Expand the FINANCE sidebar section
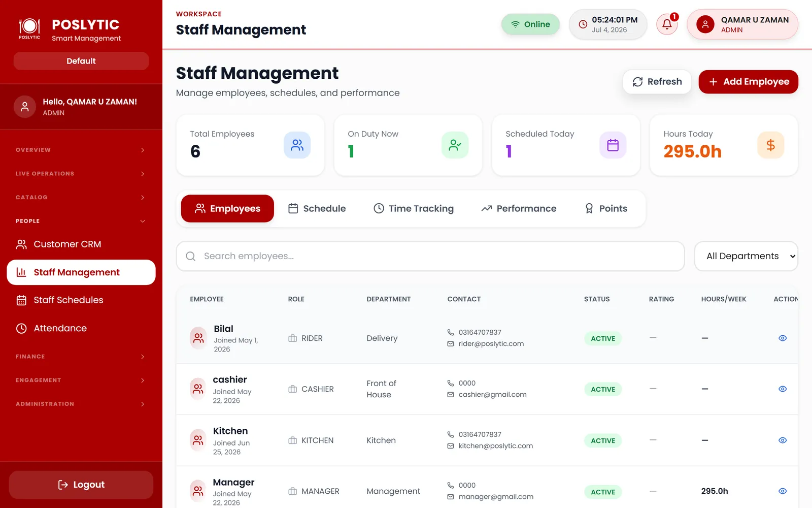812x508 pixels. [x=81, y=357]
